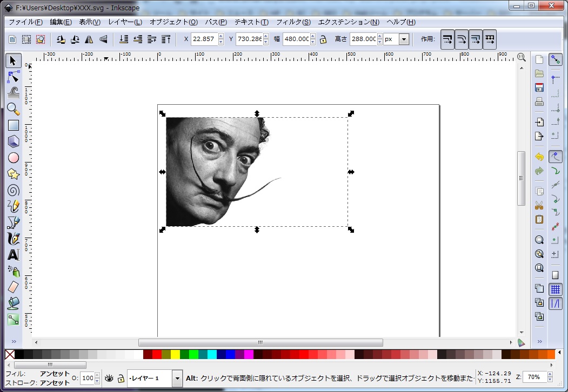This screenshot has height=392, width=568.
Task: Open the layer selector dropdown
Action: coord(177,379)
